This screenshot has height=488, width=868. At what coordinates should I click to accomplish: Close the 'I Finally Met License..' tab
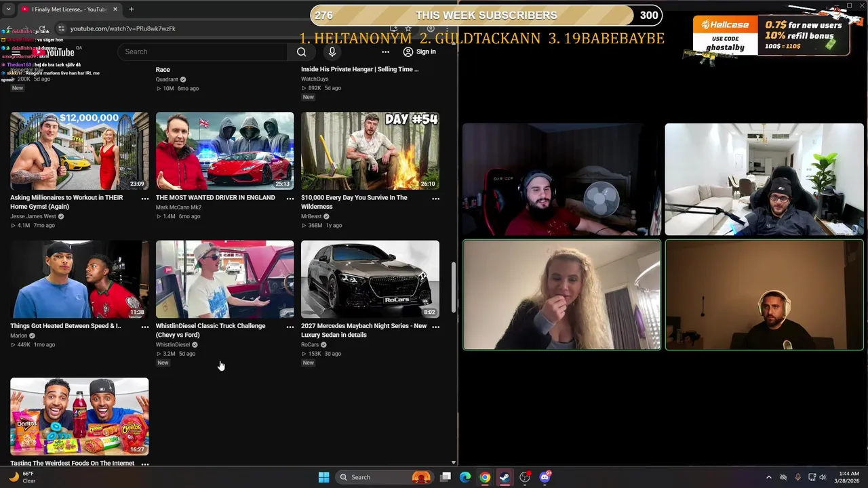click(115, 9)
